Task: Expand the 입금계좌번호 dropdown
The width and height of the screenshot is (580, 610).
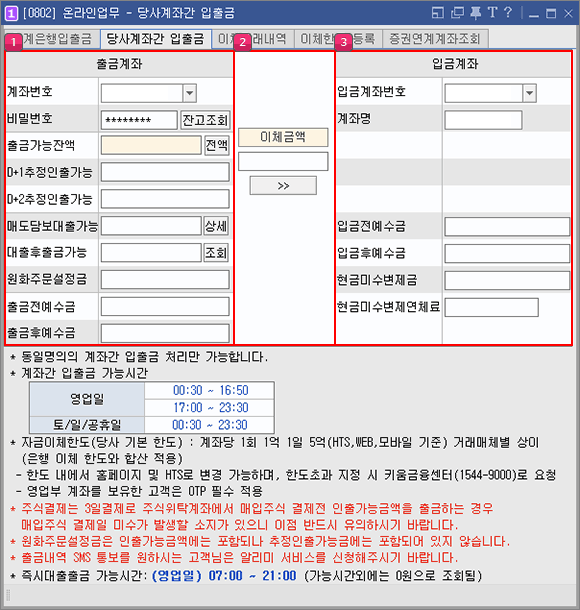Action: point(529,93)
